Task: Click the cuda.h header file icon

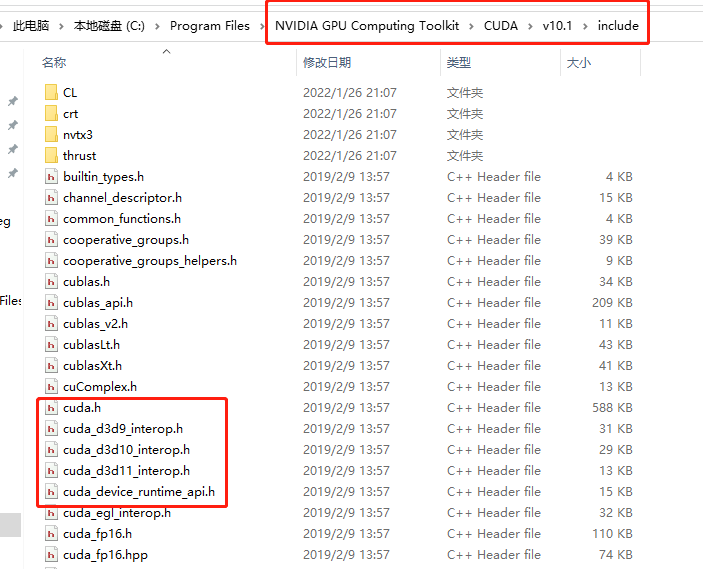Action: tap(52, 407)
